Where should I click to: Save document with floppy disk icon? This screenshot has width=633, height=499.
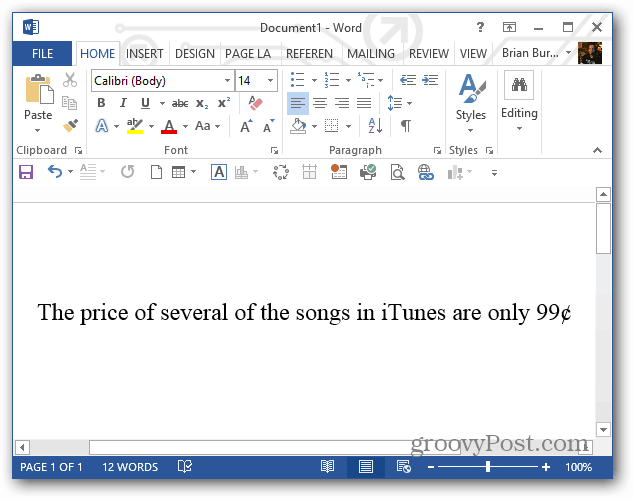click(26, 172)
